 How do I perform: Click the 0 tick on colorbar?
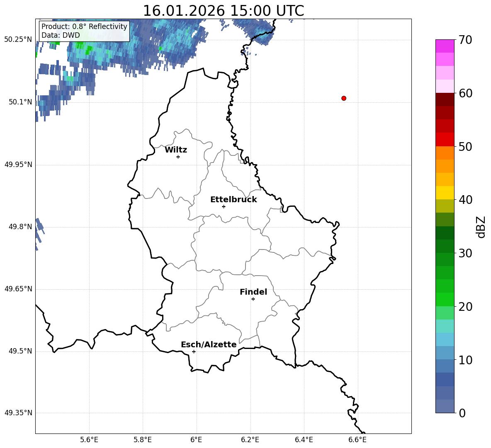[x=462, y=413]
